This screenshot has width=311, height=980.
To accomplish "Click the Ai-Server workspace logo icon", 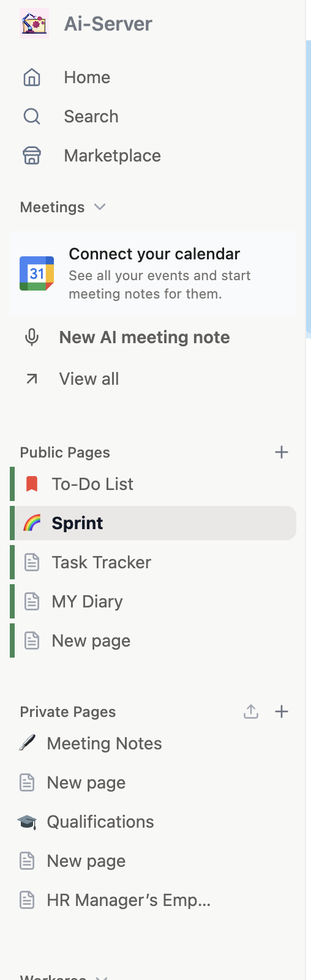I will click(x=34, y=24).
